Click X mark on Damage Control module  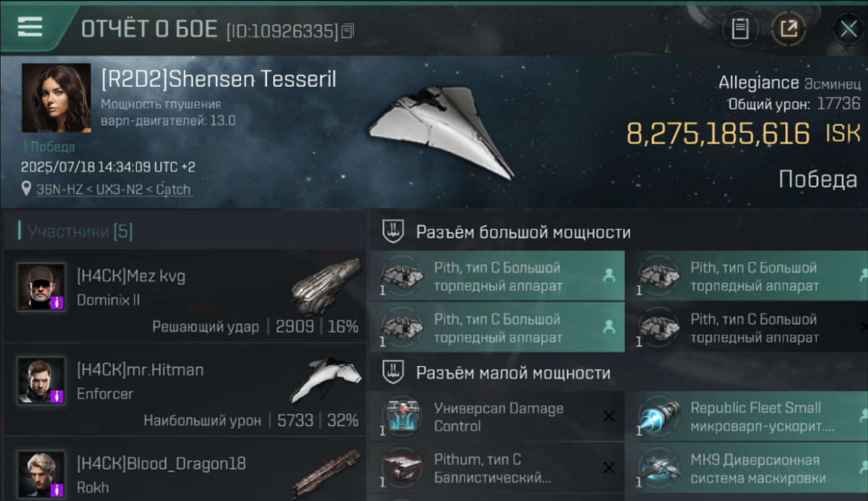point(608,416)
